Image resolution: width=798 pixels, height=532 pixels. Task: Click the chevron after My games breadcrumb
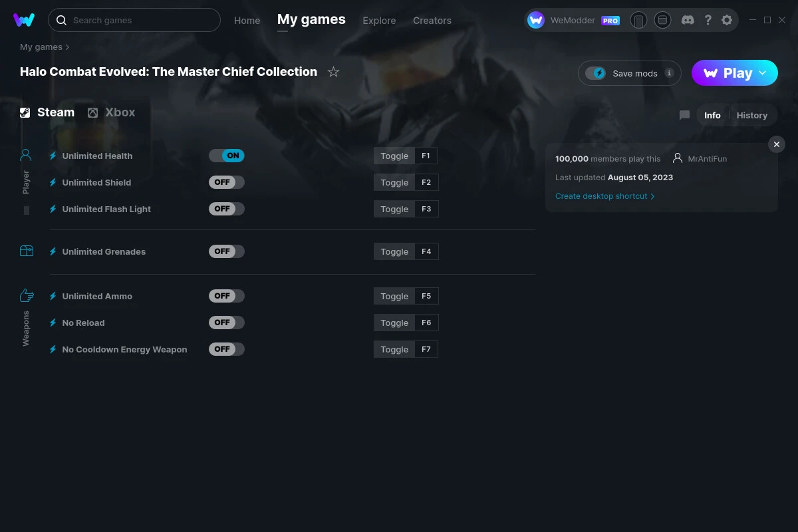point(67,47)
